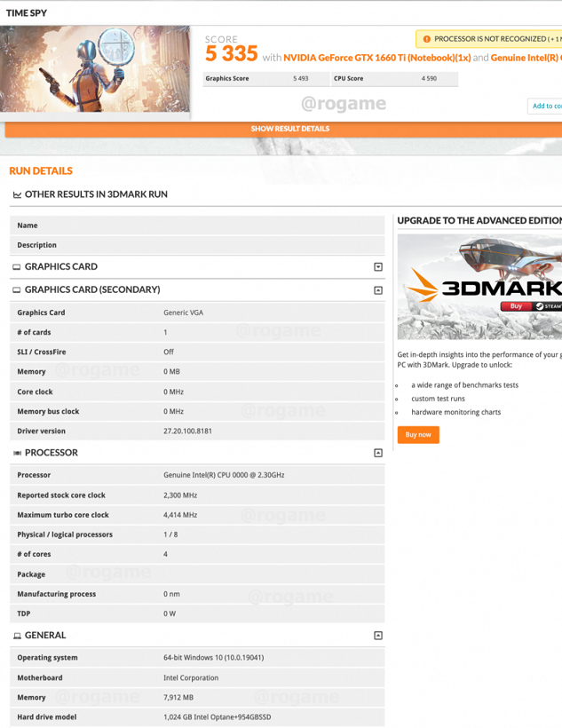Click the TDP 0 W value
Image resolution: width=562 pixels, height=728 pixels.
coord(170,613)
